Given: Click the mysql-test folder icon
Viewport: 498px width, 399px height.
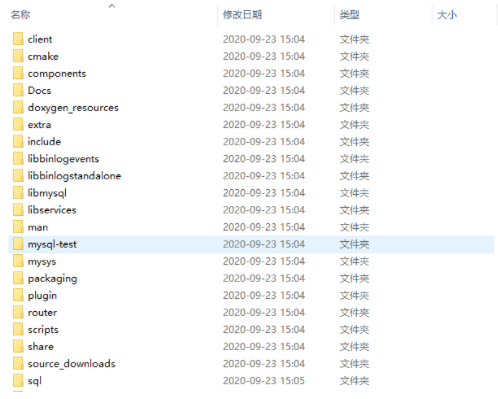Looking at the screenshot, I should (x=18, y=244).
